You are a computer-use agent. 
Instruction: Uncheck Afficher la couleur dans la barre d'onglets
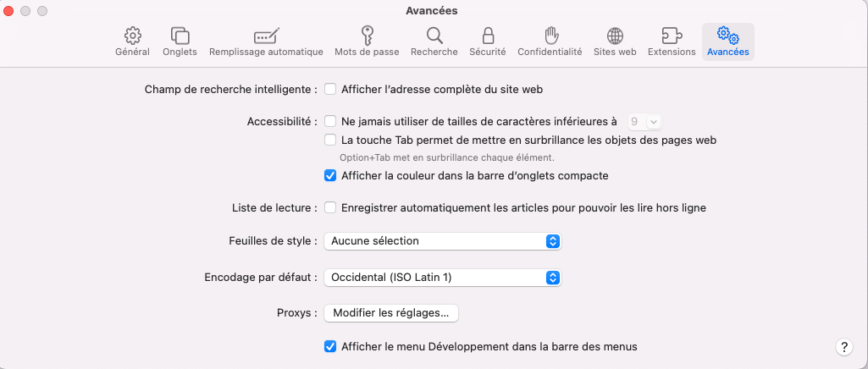click(x=331, y=176)
